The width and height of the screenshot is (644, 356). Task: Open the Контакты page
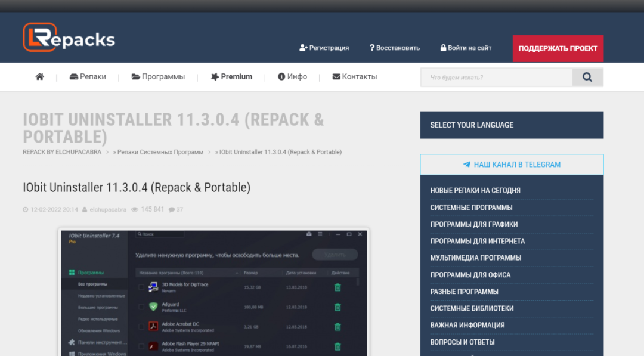(355, 77)
